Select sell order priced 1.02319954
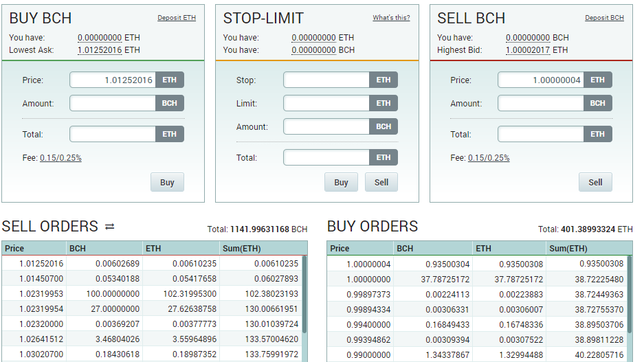 coord(152,308)
